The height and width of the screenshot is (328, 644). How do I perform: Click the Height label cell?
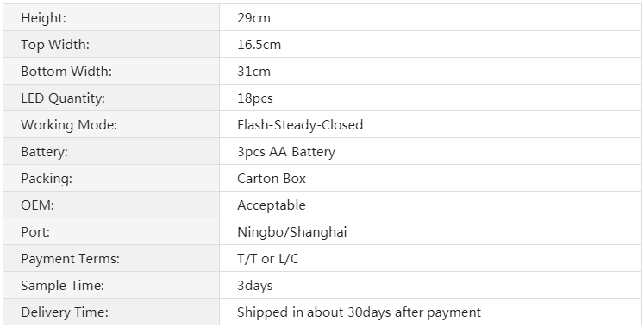(x=111, y=17)
